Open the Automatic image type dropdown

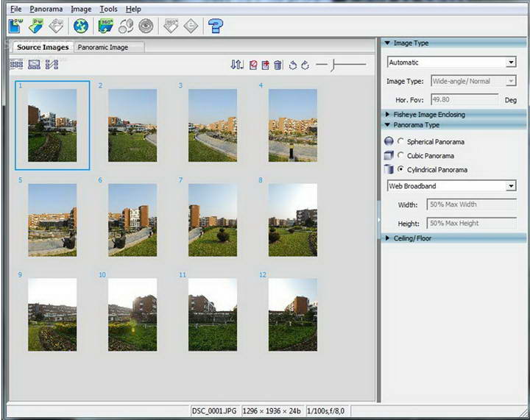point(511,63)
